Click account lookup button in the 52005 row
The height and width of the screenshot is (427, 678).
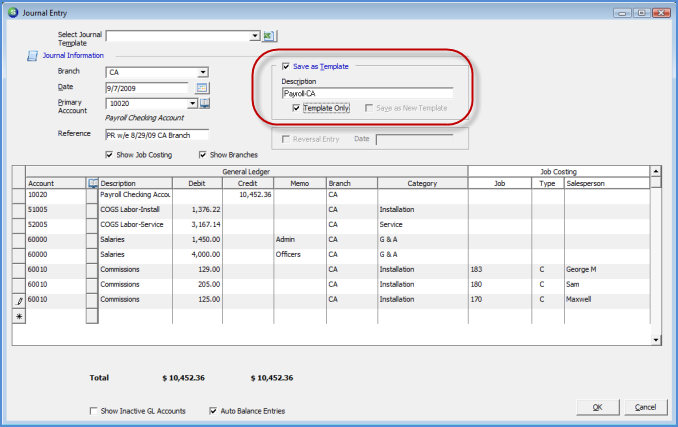pos(92,226)
